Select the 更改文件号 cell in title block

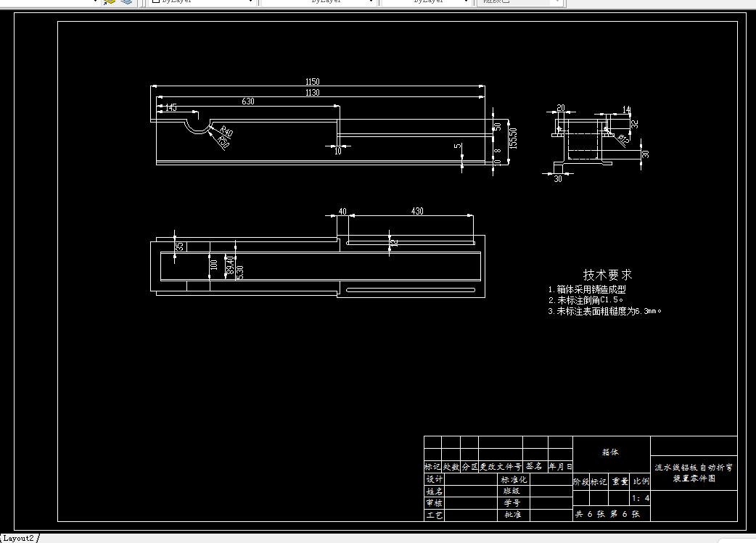tap(501, 467)
